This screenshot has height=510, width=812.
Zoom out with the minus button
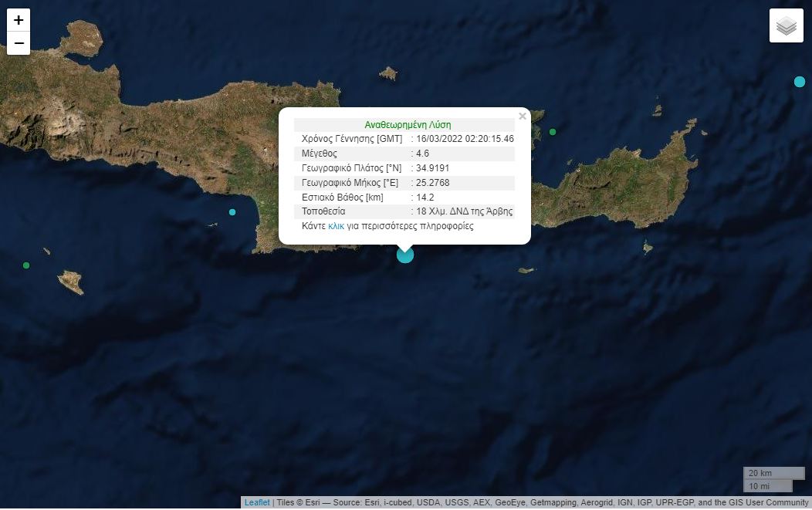19,43
